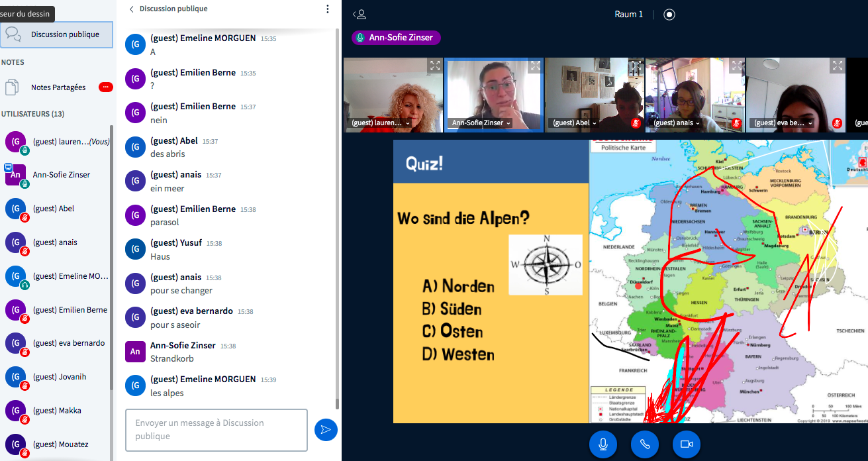Toggle the user list panel
The image size is (868, 461).
(x=360, y=15)
